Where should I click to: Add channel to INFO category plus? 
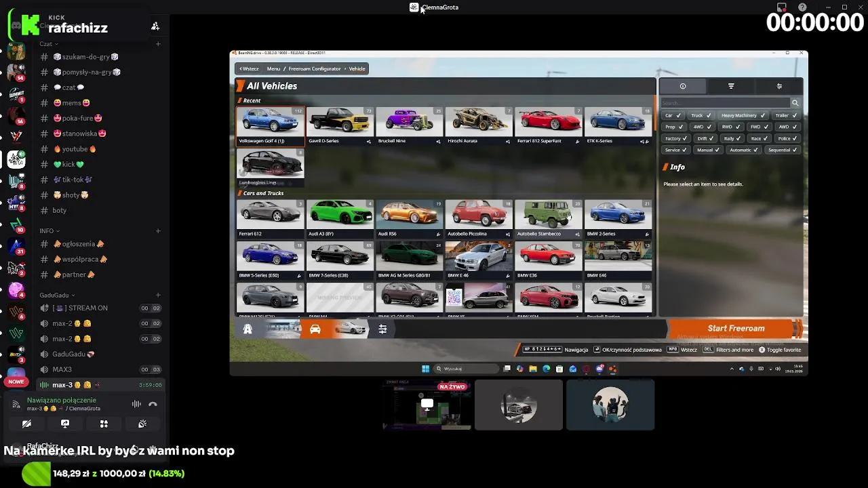[x=158, y=231]
